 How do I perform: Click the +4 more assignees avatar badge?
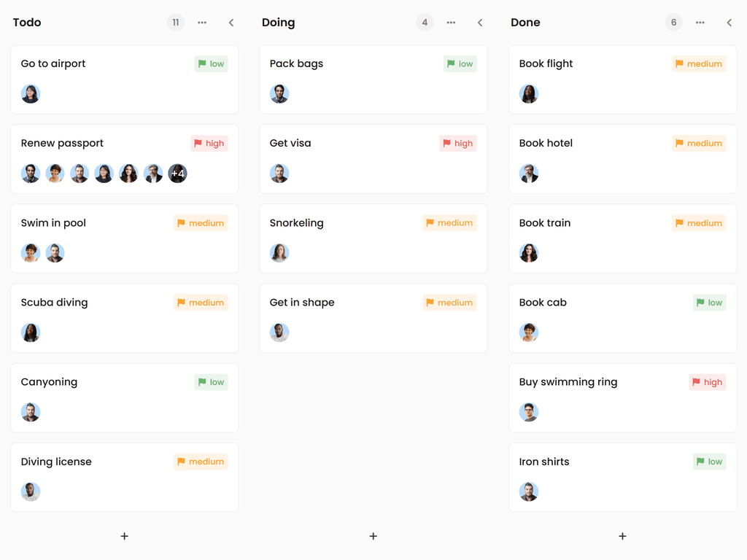[177, 174]
